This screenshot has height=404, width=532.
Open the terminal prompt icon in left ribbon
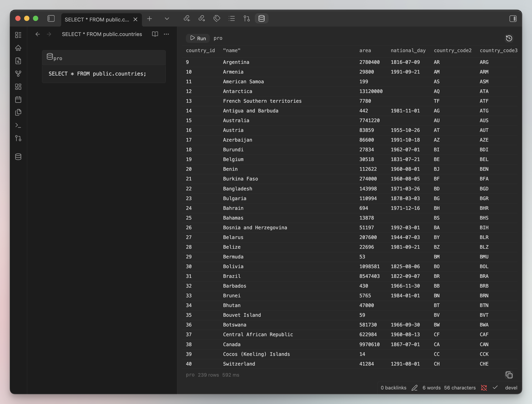(18, 125)
